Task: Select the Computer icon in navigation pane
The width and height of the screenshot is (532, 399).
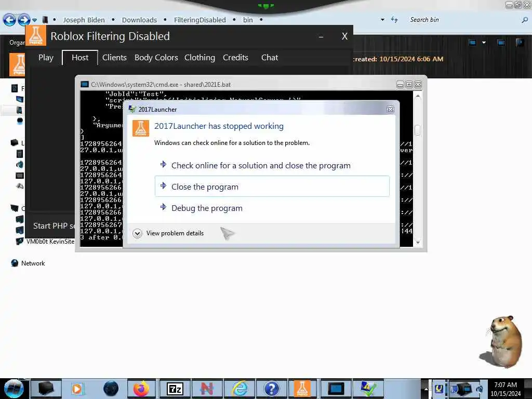Action: click(x=14, y=208)
